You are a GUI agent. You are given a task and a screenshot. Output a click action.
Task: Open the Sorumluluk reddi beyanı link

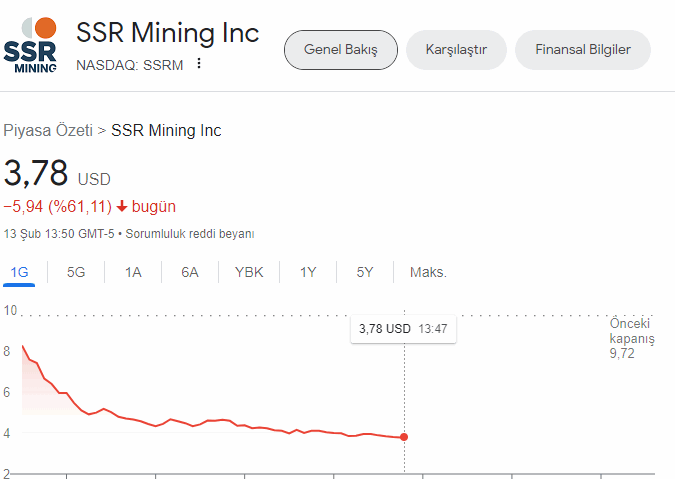click(190, 234)
